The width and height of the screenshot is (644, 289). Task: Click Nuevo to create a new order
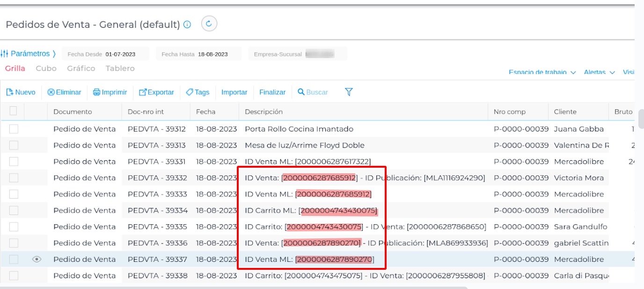(x=21, y=92)
